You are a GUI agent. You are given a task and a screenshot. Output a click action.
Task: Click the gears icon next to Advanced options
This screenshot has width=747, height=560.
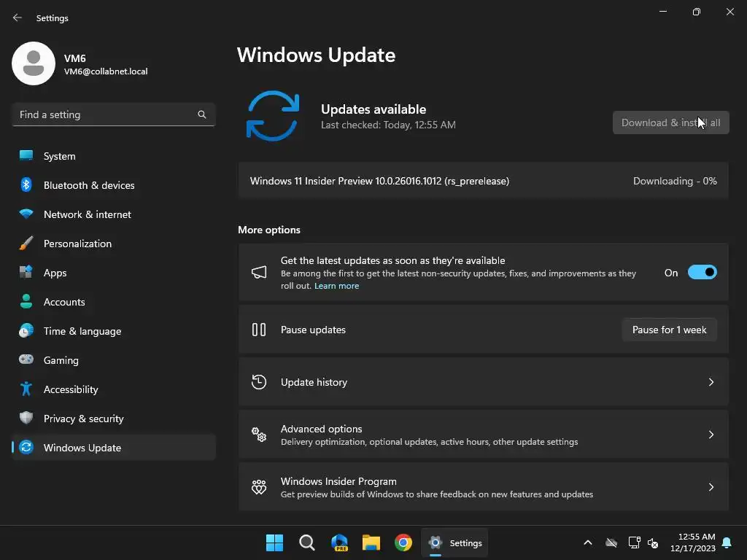click(259, 435)
